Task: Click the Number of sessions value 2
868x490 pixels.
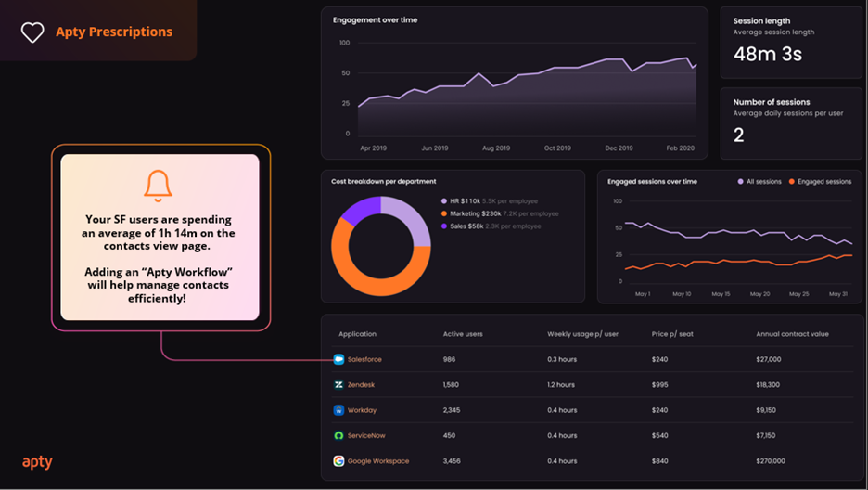Action: click(x=738, y=135)
